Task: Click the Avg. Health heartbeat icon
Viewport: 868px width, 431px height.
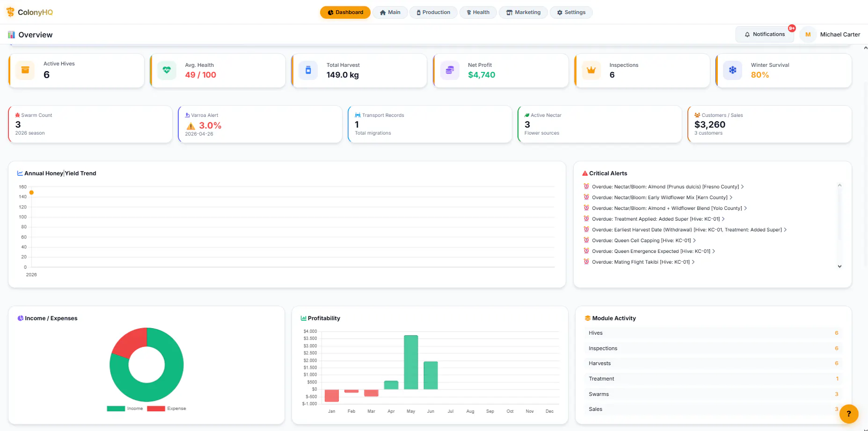Action: coord(167,70)
